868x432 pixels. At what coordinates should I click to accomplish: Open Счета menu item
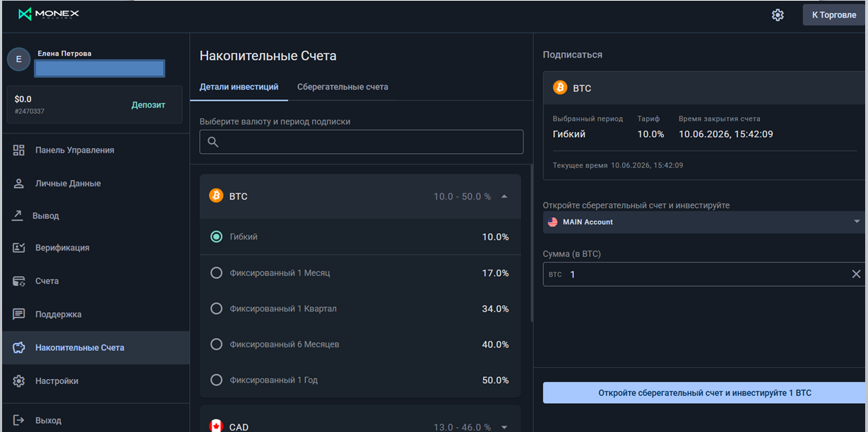(x=95, y=281)
